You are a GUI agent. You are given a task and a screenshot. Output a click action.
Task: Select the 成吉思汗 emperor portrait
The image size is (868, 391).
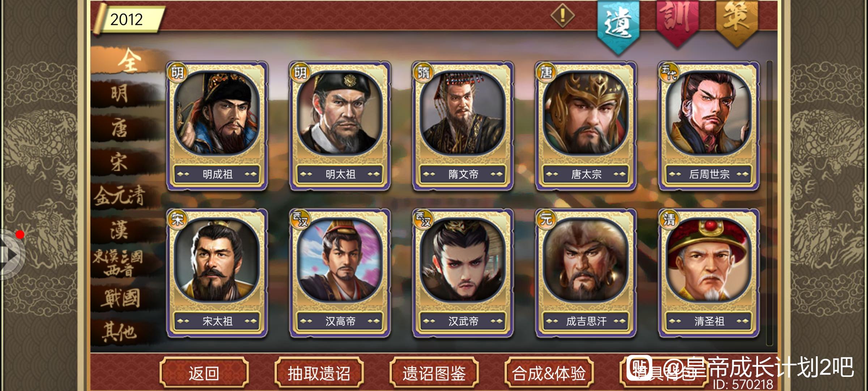(x=586, y=260)
